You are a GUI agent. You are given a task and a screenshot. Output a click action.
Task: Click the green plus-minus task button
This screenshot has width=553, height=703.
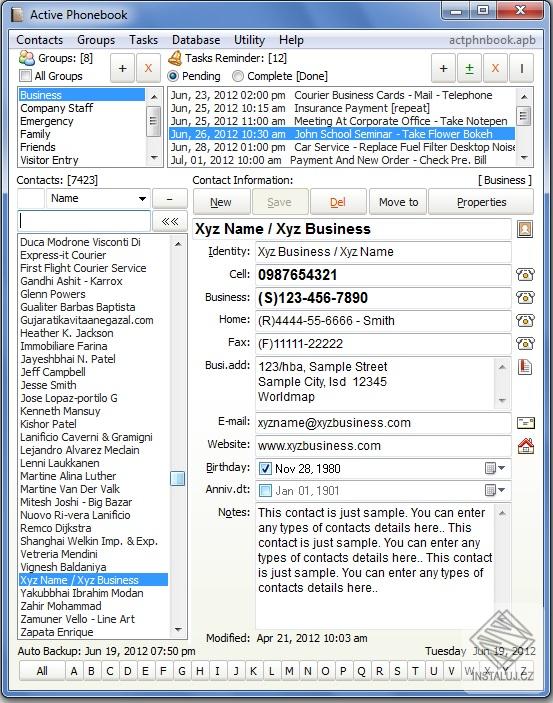tap(469, 69)
